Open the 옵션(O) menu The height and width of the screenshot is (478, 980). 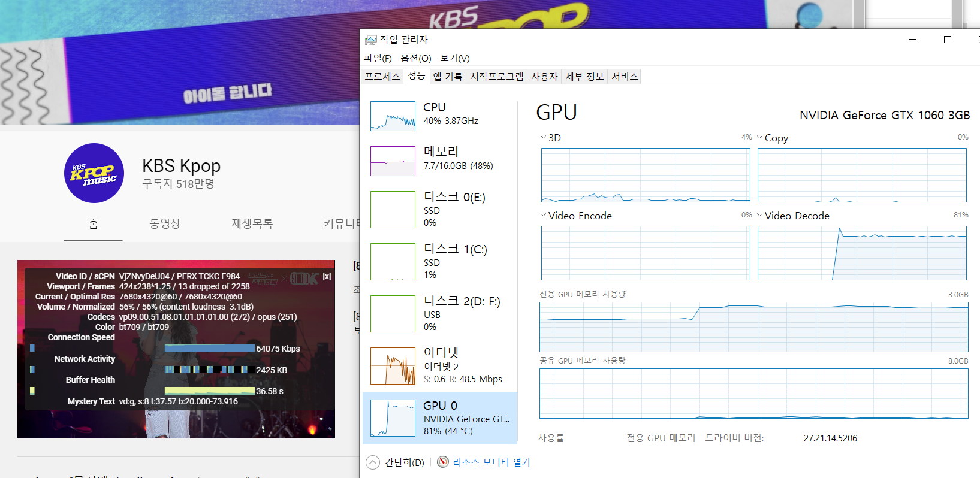[416, 58]
